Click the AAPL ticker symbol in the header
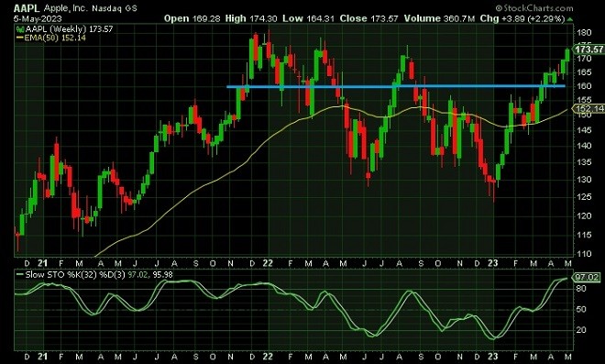This screenshot has width=605, height=364. (x=27, y=8)
